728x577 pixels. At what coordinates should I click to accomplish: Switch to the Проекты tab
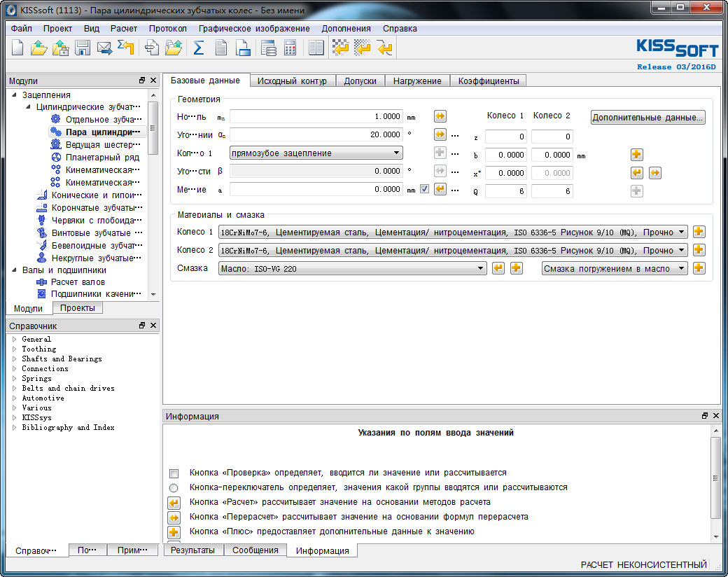click(x=78, y=308)
